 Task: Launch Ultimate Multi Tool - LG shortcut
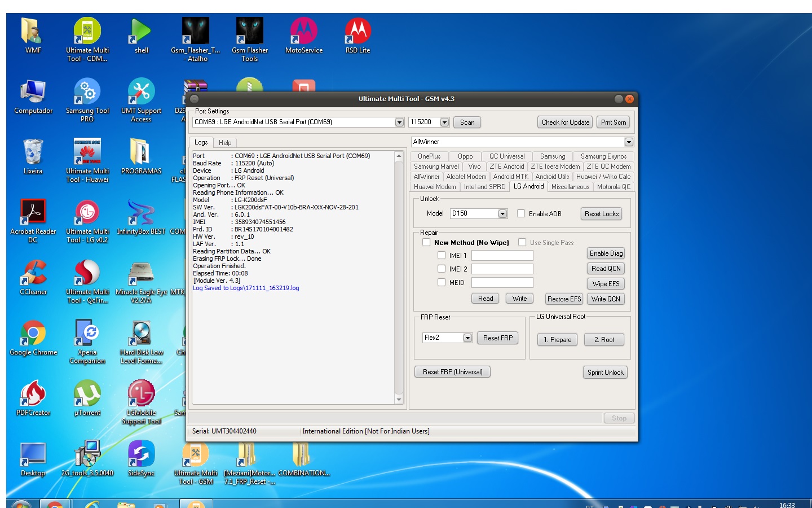tap(87, 221)
